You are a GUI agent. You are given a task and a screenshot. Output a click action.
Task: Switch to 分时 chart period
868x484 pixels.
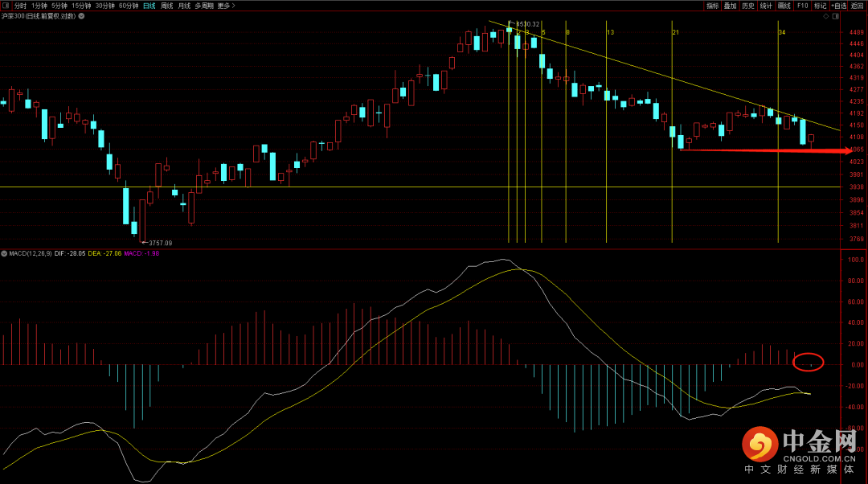(20, 6)
